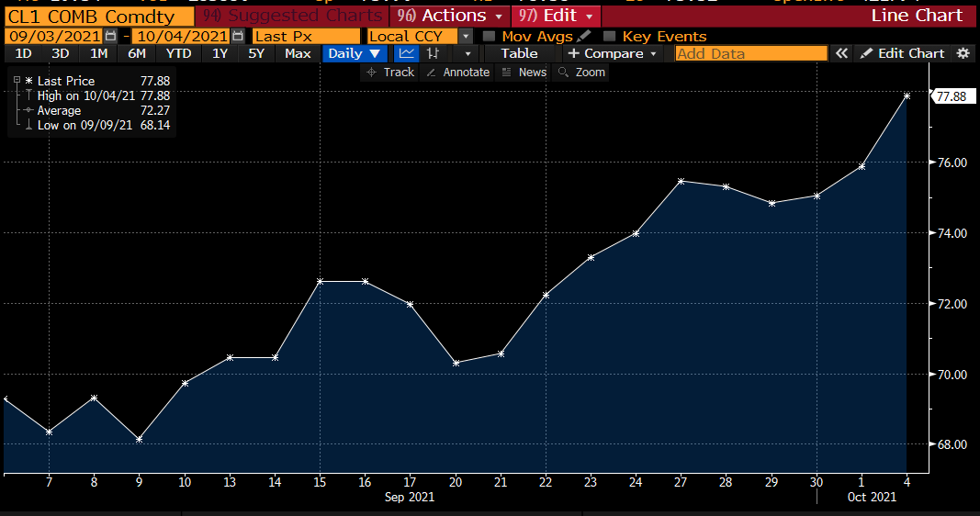
Task: Click the data point for September 22
Action: click(x=546, y=295)
